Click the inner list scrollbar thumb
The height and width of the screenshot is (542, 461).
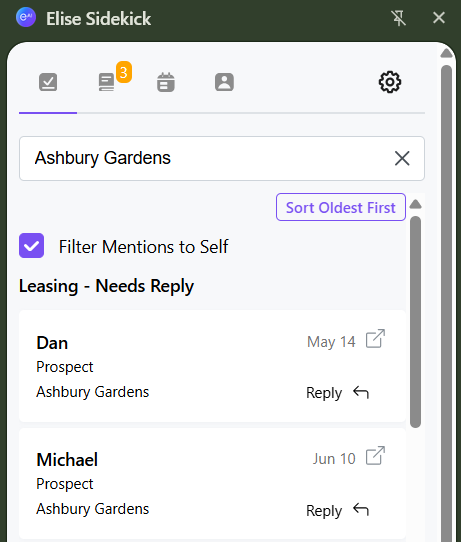415,322
